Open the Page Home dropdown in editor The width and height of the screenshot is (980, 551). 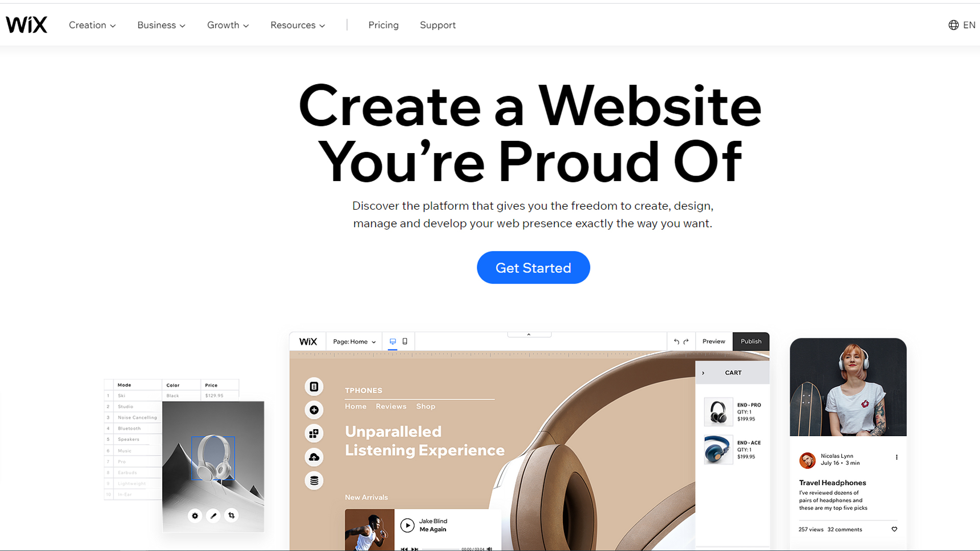pos(353,341)
